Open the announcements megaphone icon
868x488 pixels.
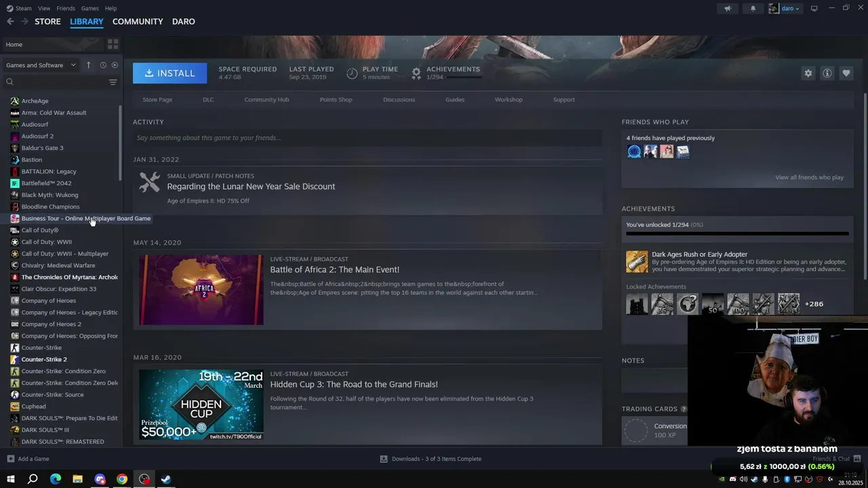(728, 8)
